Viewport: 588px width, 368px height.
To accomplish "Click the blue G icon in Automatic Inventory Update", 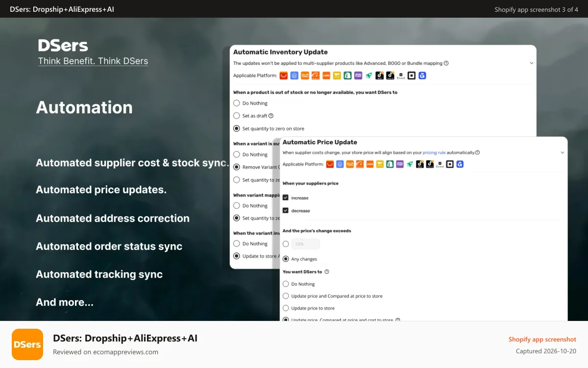I will [x=422, y=76].
